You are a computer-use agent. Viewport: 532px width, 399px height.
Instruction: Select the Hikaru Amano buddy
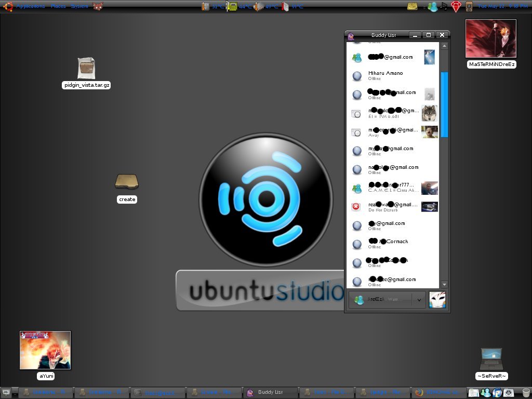(x=393, y=75)
